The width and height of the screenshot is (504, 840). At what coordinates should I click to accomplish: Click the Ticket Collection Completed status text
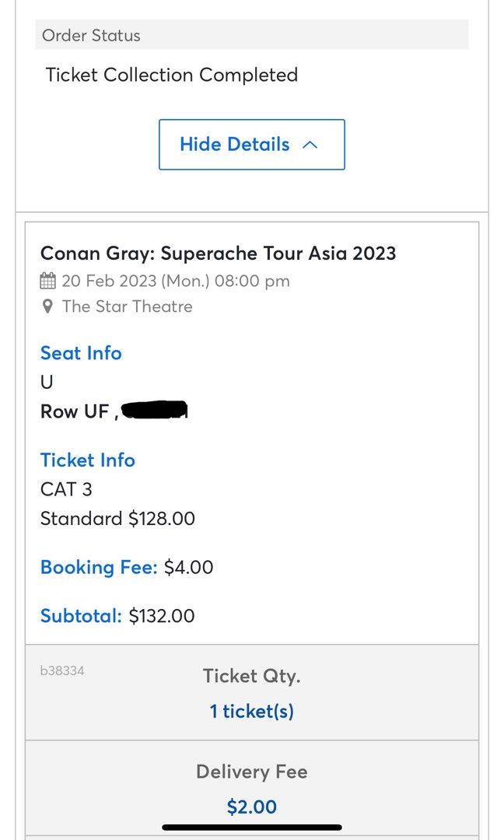click(x=173, y=75)
